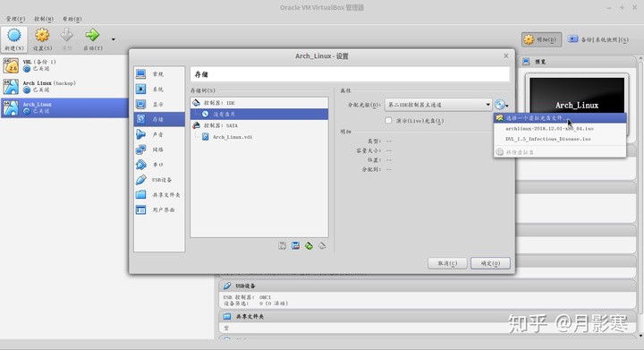Select the Arch Linux (backup) virtual machine

tap(64, 87)
